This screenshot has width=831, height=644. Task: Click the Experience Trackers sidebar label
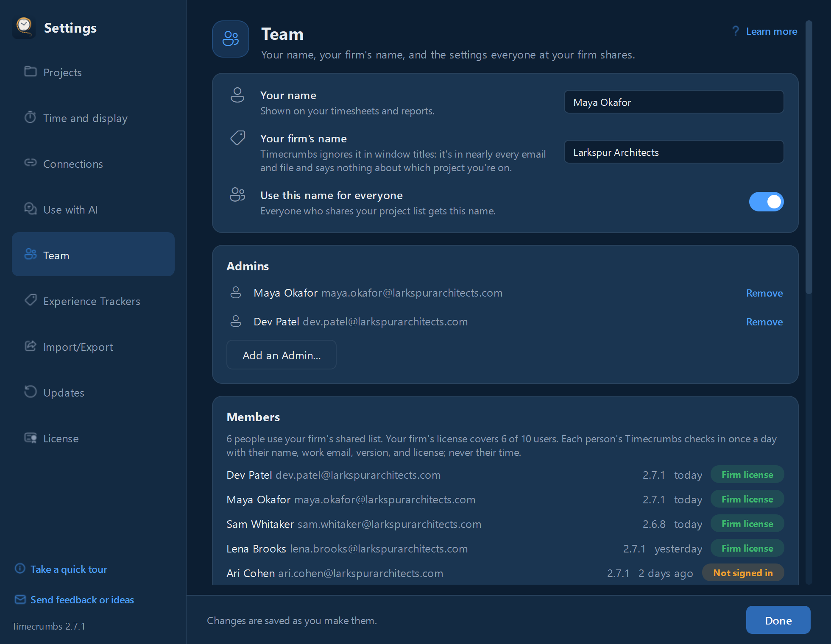click(x=92, y=301)
